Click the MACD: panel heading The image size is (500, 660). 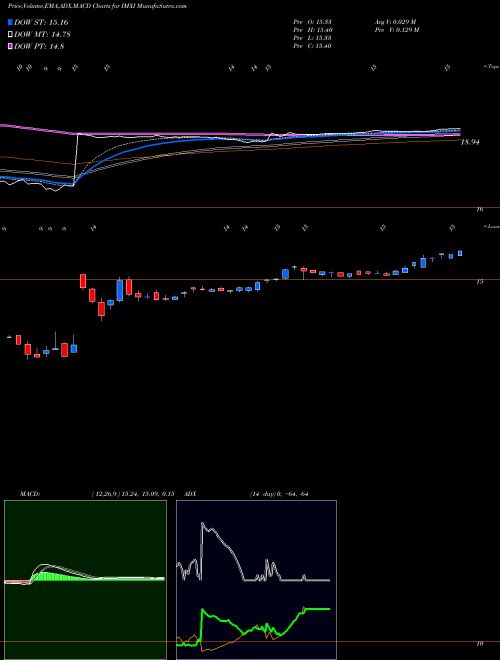(29, 494)
